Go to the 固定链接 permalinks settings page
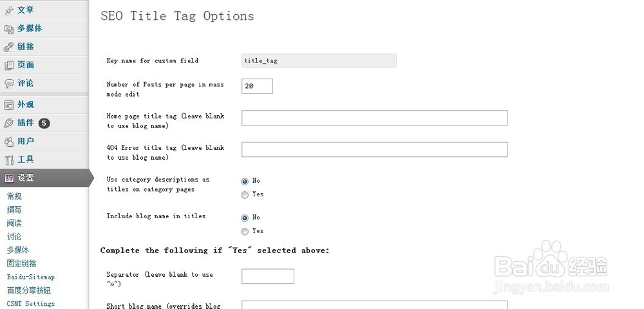The image size is (644, 309). coord(22,263)
